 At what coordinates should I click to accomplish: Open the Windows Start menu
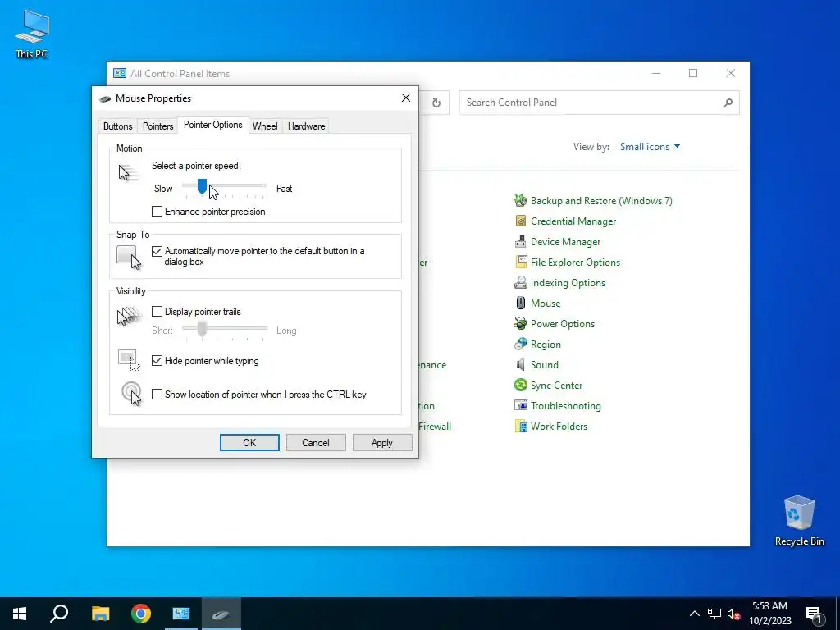[20, 614]
